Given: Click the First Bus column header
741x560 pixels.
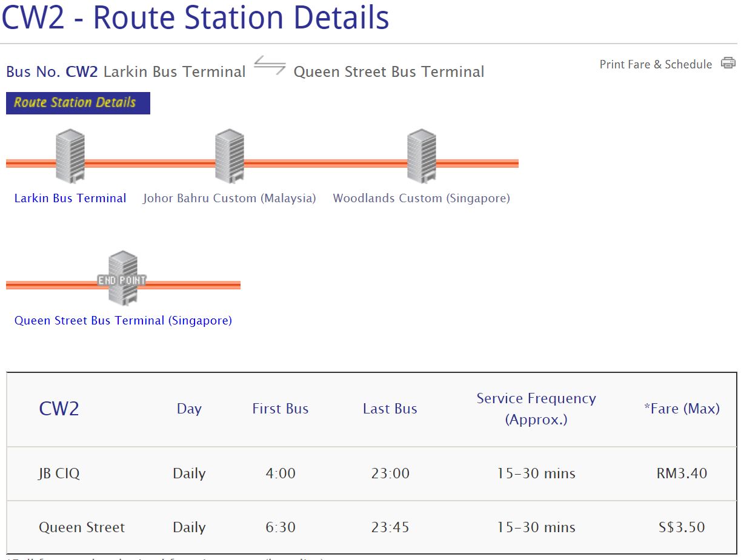Looking at the screenshot, I should [280, 409].
